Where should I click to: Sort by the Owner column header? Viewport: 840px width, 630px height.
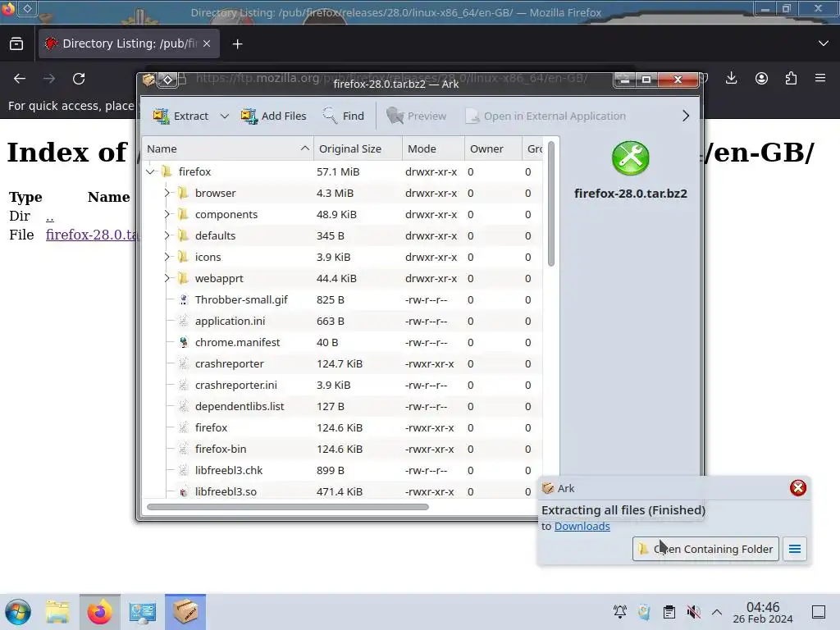coord(493,149)
